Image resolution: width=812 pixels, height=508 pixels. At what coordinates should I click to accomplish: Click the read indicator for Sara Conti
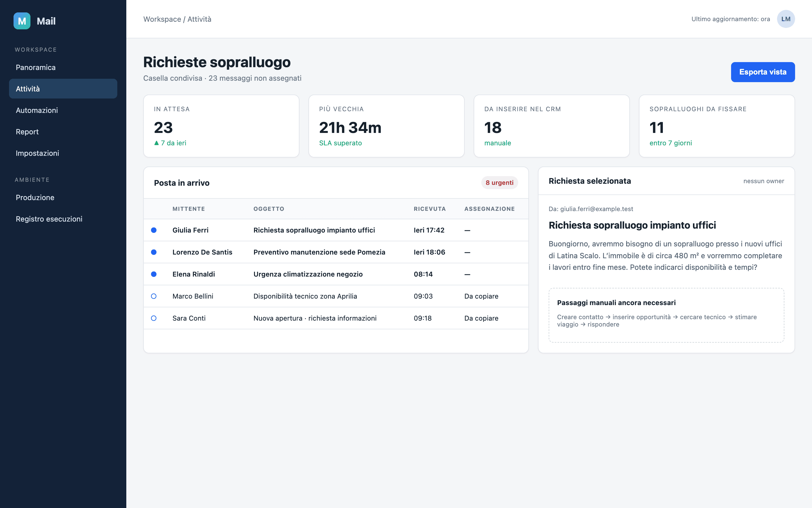click(x=154, y=318)
